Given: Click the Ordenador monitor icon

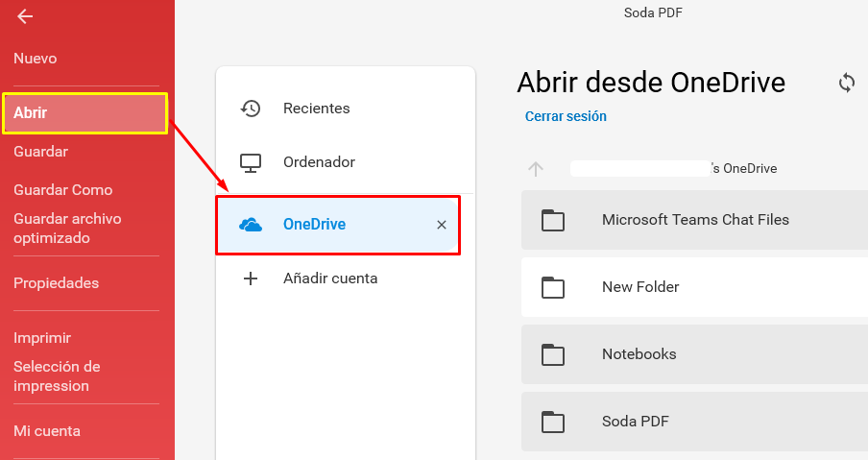Looking at the screenshot, I should click(251, 162).
